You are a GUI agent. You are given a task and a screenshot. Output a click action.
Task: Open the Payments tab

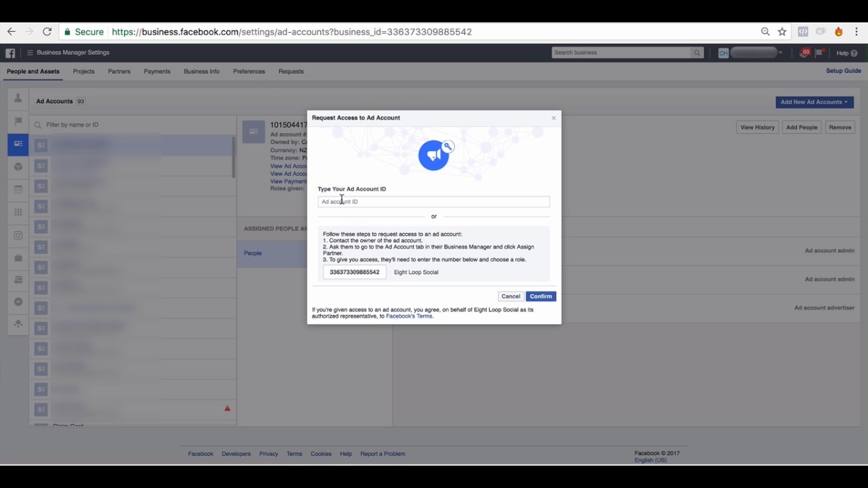157,71
